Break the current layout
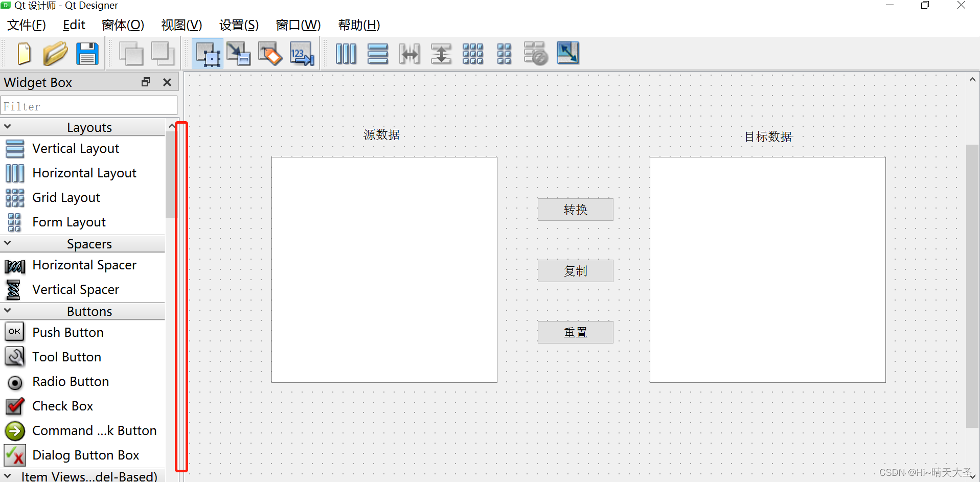This screenshot has height=482, width=980. click(536, 53)
